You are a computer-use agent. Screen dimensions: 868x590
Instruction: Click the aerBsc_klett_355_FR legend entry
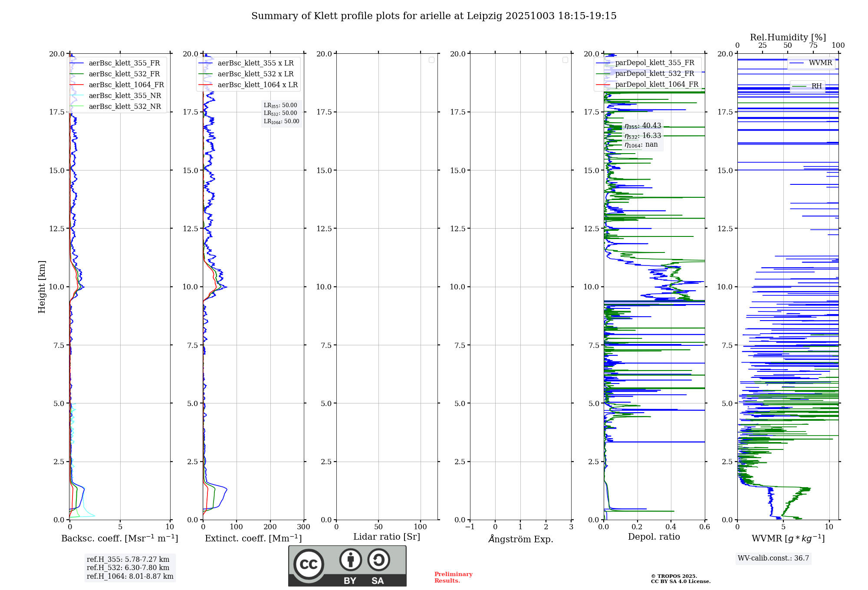pyautogui.click(x=124, y=63)
